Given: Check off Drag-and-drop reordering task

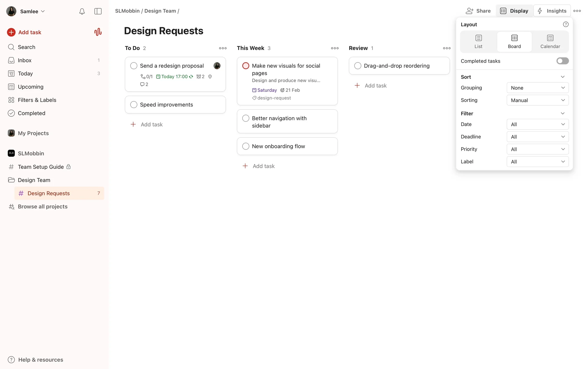Looking at the screenshot, I should [357, 66].
